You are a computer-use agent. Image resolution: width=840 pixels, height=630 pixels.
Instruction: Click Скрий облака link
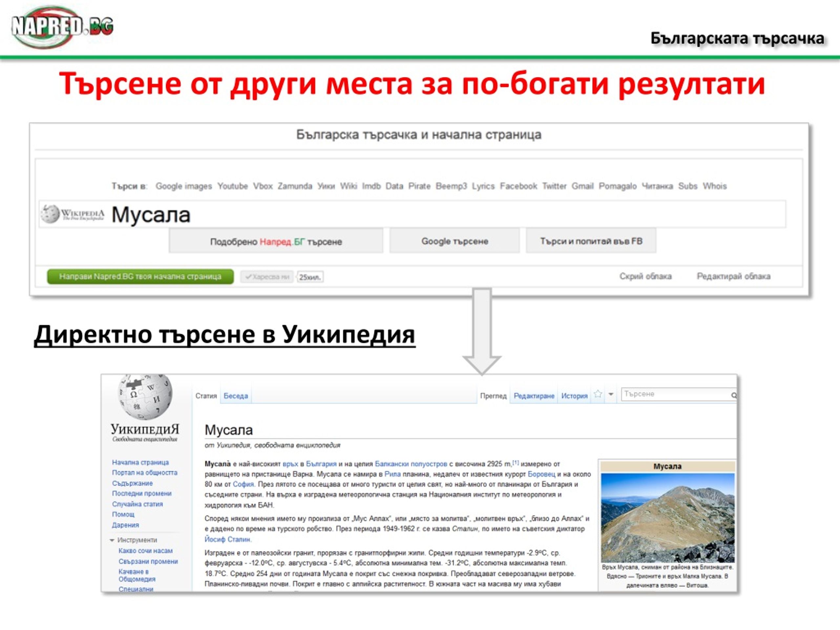point(645,277)
